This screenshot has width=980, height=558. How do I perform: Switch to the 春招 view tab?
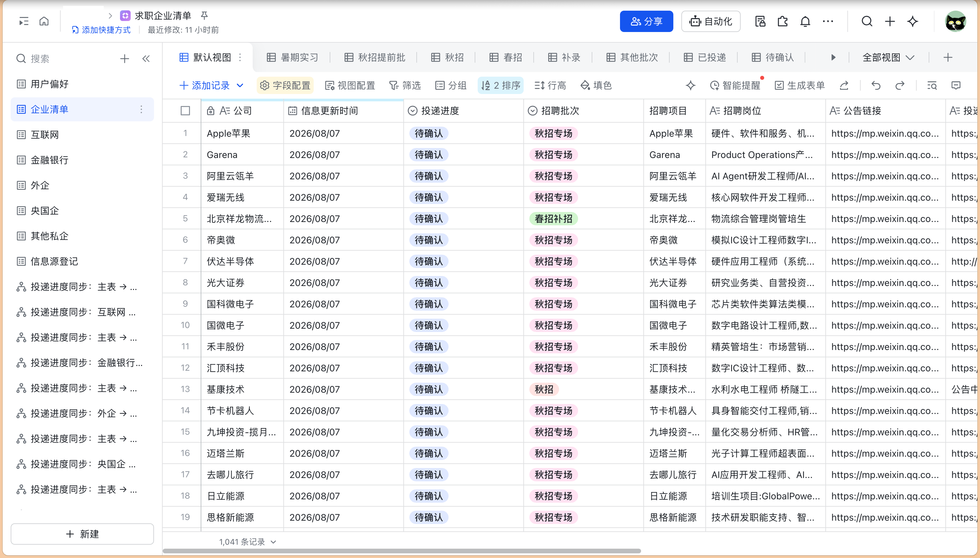(506, 57)
